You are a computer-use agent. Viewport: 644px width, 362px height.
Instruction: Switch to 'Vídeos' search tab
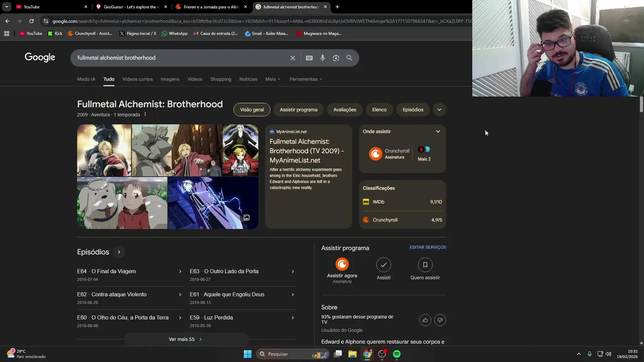(x=195, y=79)
